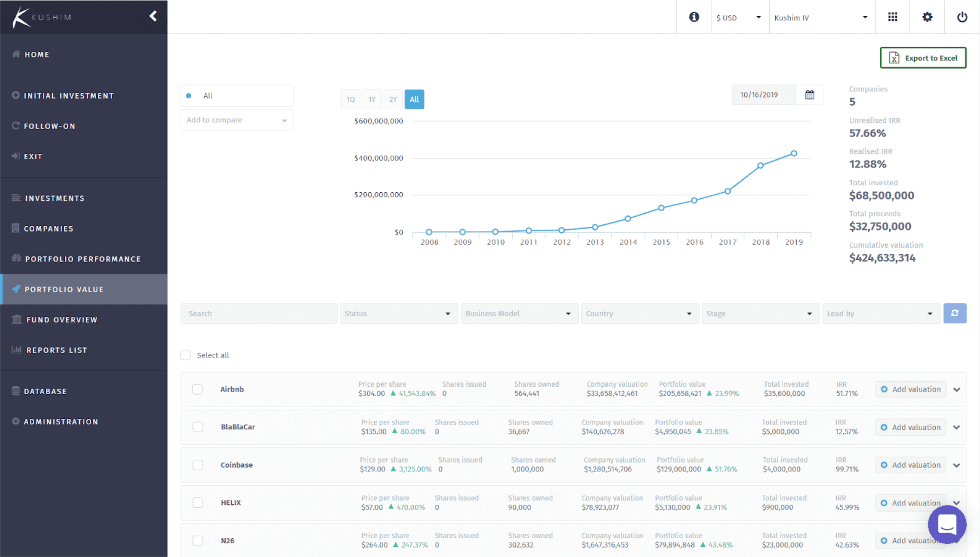980x557 pixels.
Task: Click the 2014 chart data point
Action: coord(628,219)
